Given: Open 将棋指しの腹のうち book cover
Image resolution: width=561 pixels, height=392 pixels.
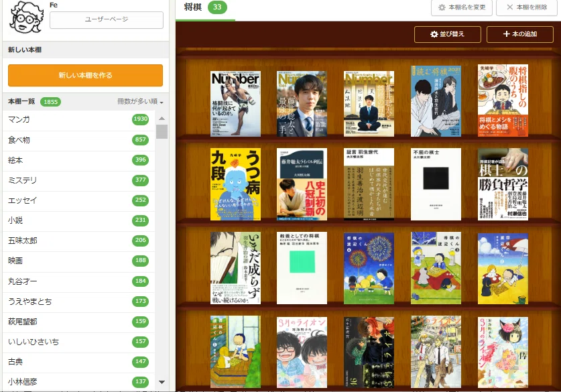Looking at the screenshot, I should (x=503, y=101).
